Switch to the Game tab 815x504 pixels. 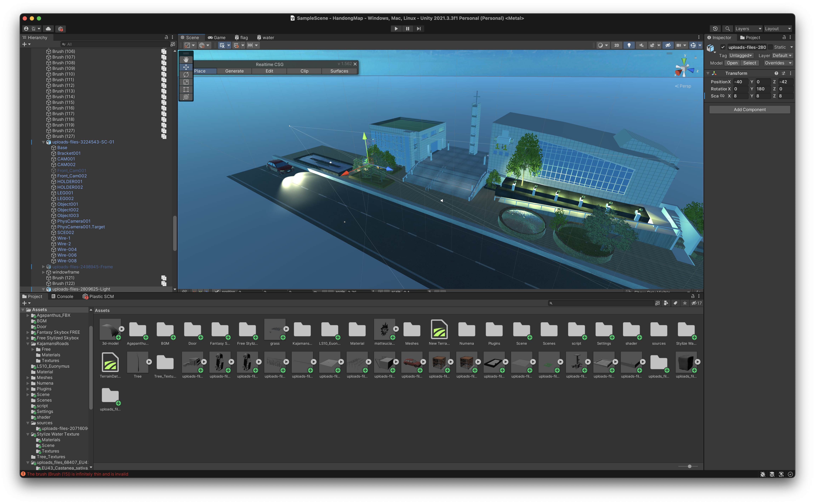tap(217, 38)
